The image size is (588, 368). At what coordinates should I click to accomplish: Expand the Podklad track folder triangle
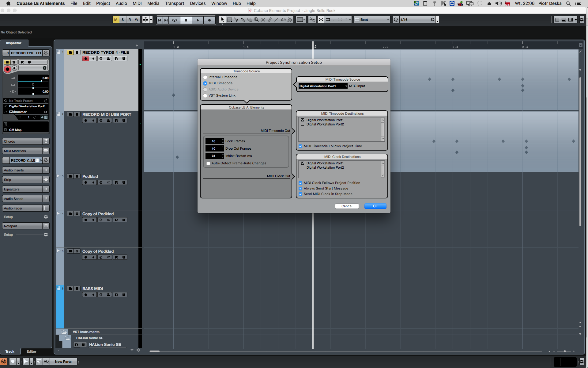58,176
